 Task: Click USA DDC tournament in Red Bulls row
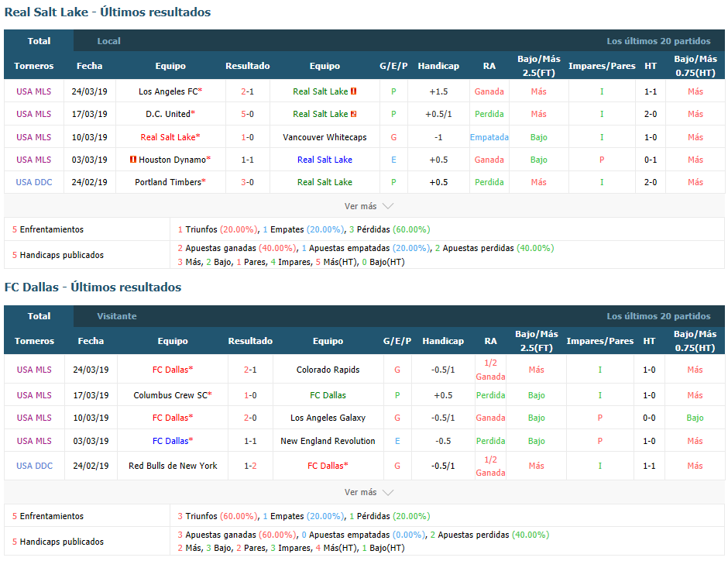pyautogui.click(x=34, y=466)
